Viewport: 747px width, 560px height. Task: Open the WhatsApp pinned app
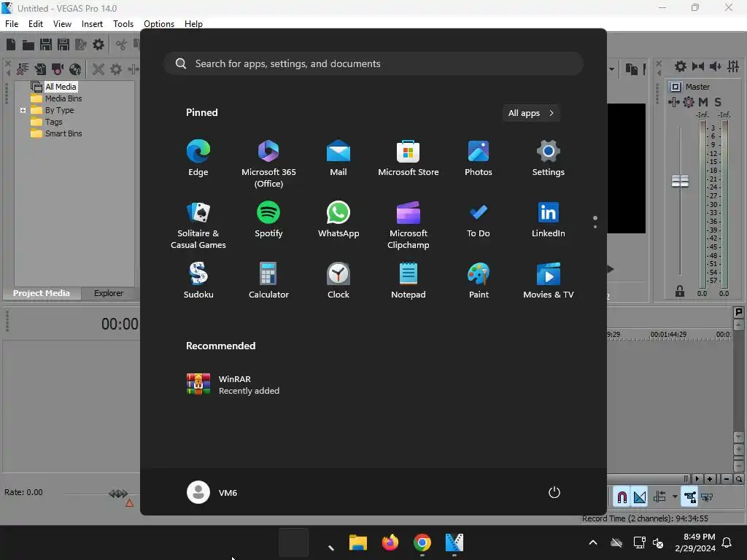[x=338, y=219]
